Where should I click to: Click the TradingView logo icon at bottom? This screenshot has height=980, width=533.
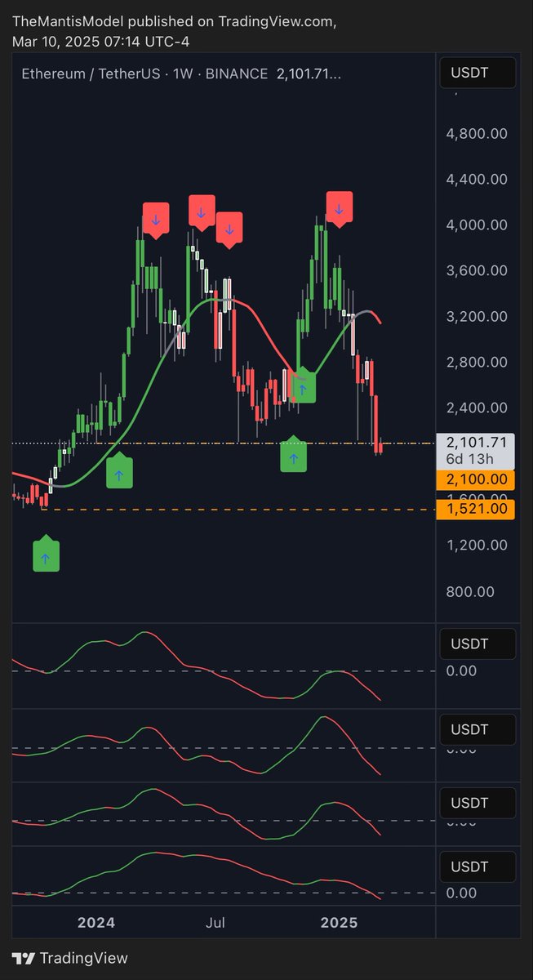tap(23, 958)
